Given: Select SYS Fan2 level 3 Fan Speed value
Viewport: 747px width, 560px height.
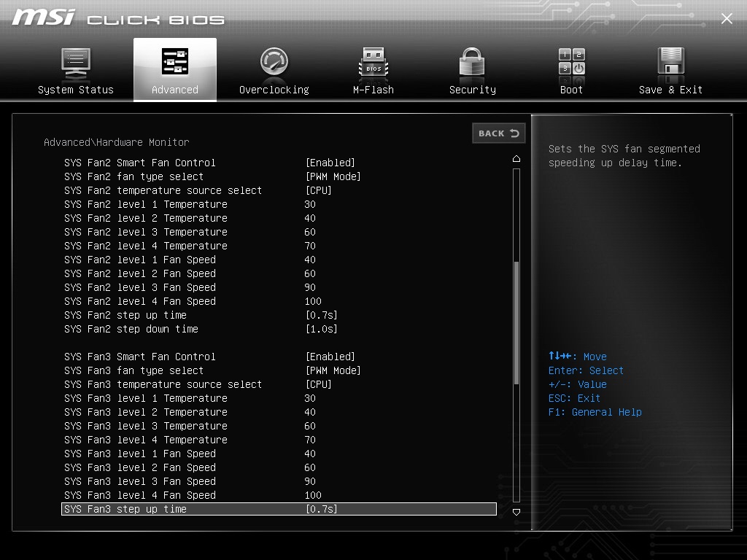Looking at the screenshot, I should point(310,287).
